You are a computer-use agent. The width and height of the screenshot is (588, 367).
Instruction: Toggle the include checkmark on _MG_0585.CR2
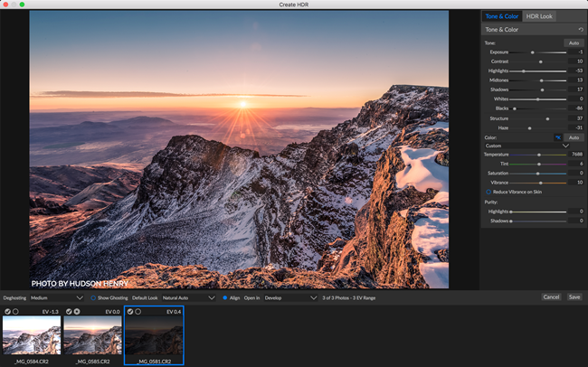point(69,312)
